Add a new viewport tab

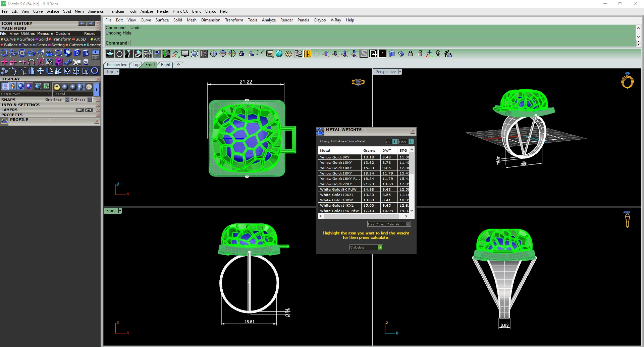coord(178,65)
